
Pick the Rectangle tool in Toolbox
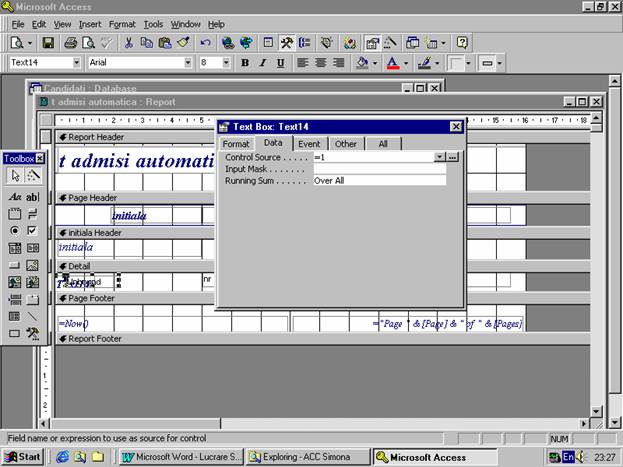pyautogui.click(x=15, y=334)
